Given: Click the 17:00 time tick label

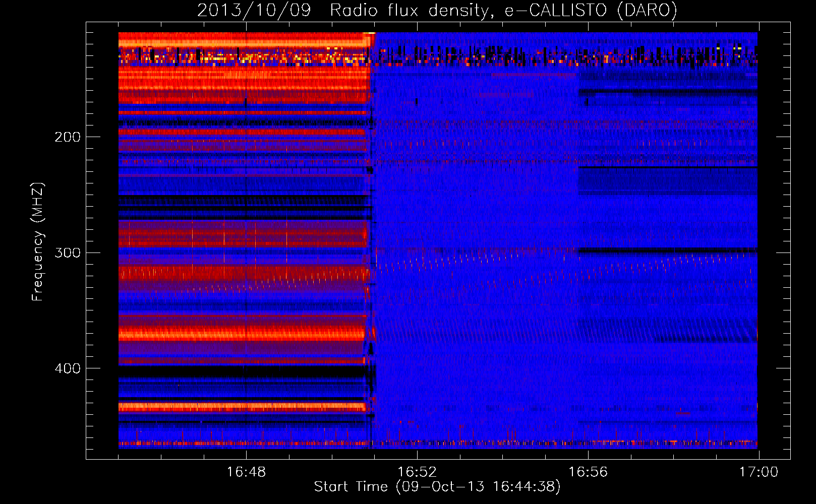Looking at the screenshot, I should (x=759, y=472).
